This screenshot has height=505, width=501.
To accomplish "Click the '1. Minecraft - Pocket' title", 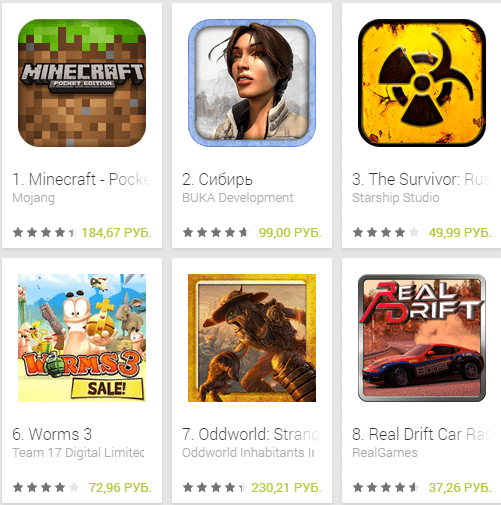I will (82, 179).
